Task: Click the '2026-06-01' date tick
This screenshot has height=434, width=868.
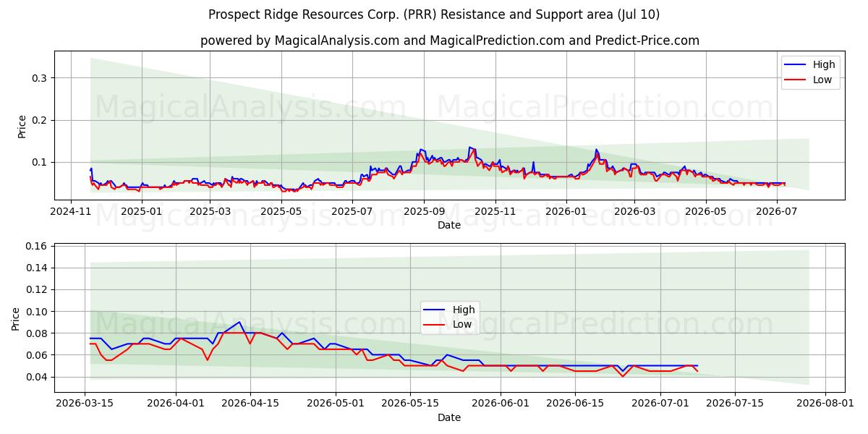Action: click(x=501, y=403)
